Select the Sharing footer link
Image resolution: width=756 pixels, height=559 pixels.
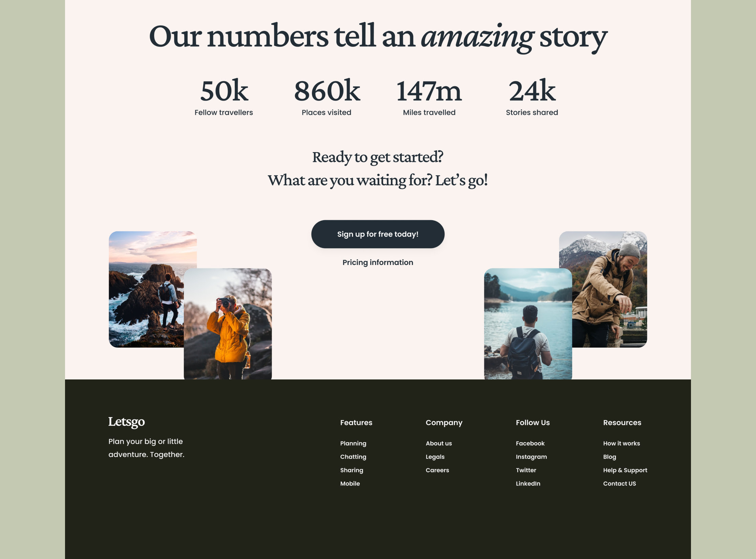[352, 470]
